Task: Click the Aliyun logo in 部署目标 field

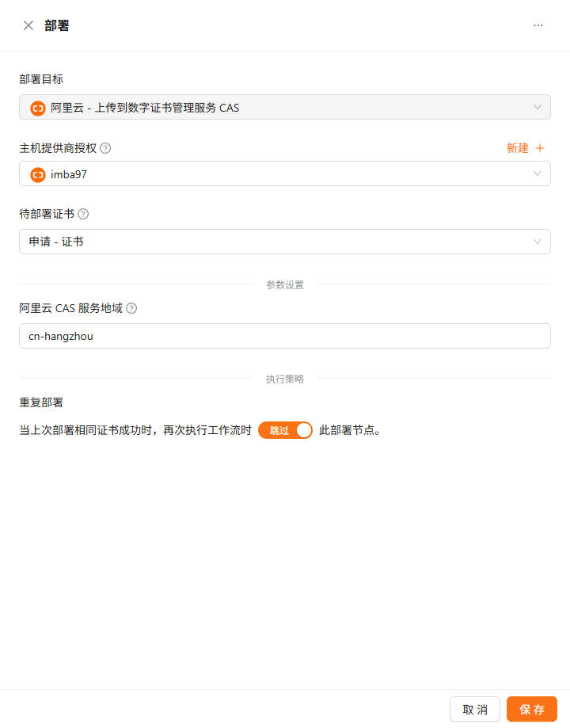Action: (37, 108)
